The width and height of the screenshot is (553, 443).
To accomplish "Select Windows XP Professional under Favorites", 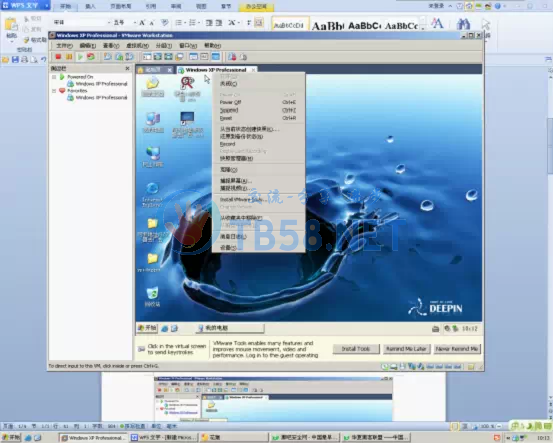I will click(98, 97).
